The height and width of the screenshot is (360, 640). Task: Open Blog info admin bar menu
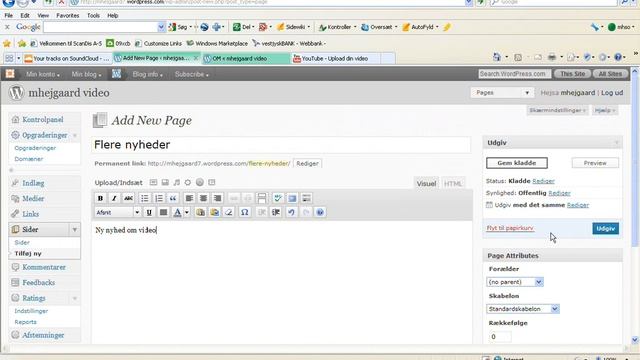147,74
